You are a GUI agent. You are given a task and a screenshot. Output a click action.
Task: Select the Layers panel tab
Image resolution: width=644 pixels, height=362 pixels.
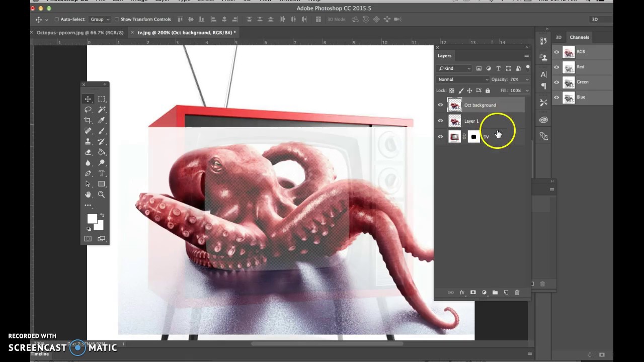tap(444, 56)
